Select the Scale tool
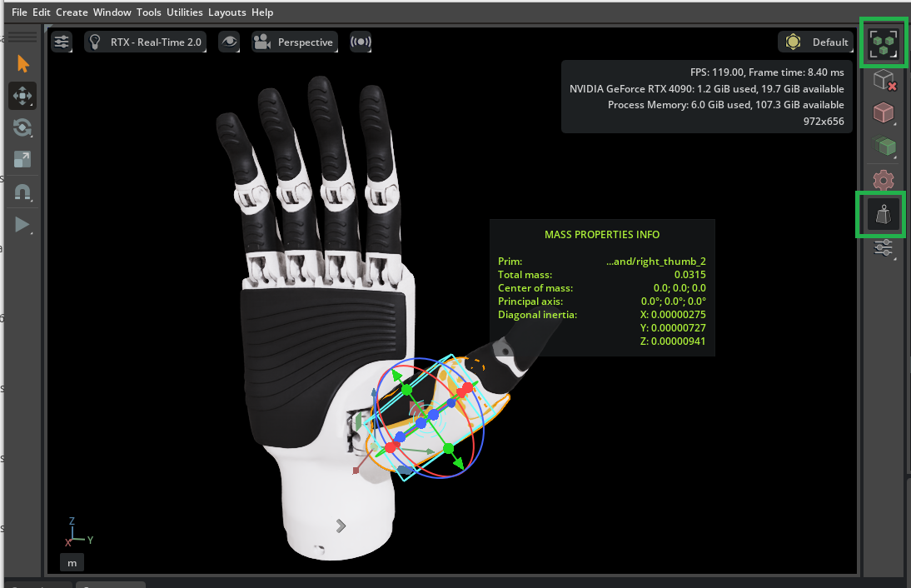Image resolution: width=911 pixels, height=588 pixels. [22, 159]
